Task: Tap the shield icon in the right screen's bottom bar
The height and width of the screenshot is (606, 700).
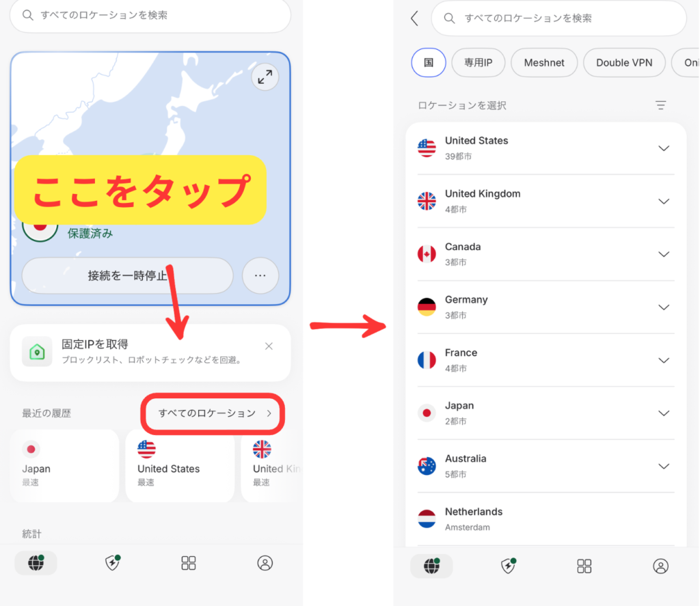Action: tap(508, 566)
